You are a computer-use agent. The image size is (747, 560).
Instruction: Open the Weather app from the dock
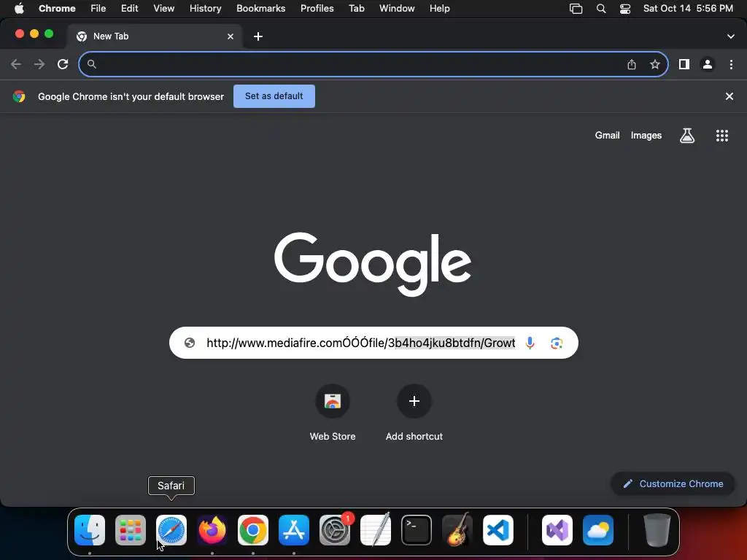point(598,530)
